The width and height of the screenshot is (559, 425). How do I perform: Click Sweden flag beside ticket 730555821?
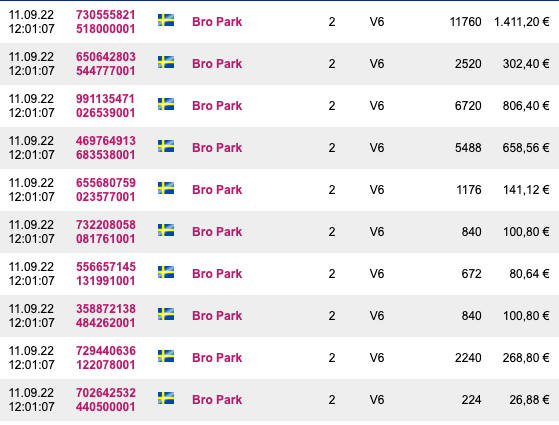point(166,20)
